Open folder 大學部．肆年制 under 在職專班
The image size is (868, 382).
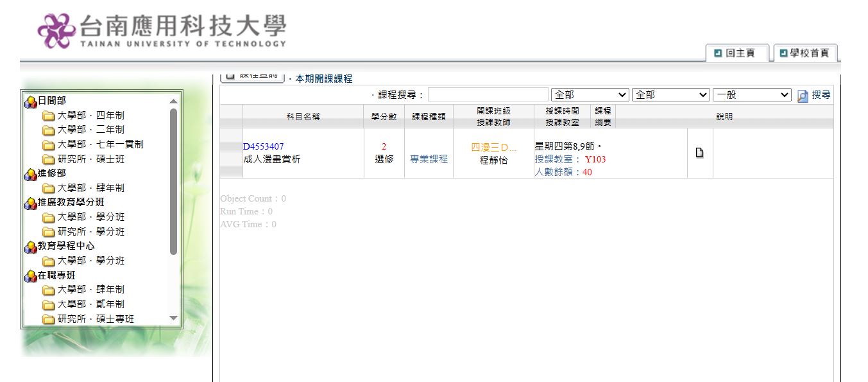[x=91, y=290]
